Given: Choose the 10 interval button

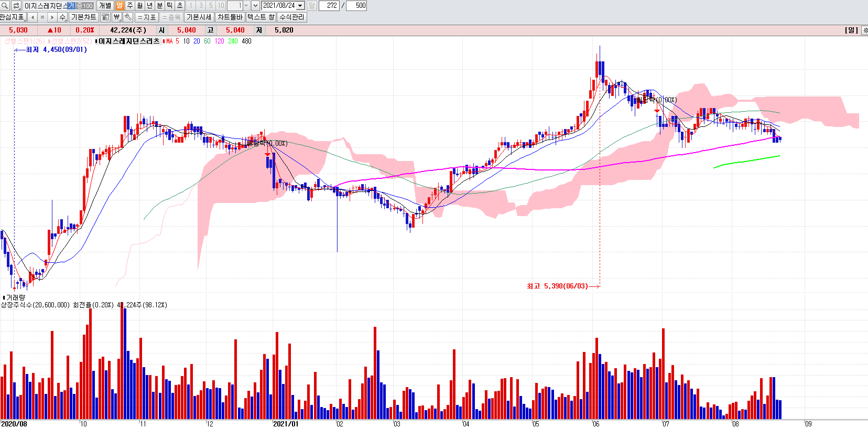Looking at the screenshot, I should pos(221,5).
